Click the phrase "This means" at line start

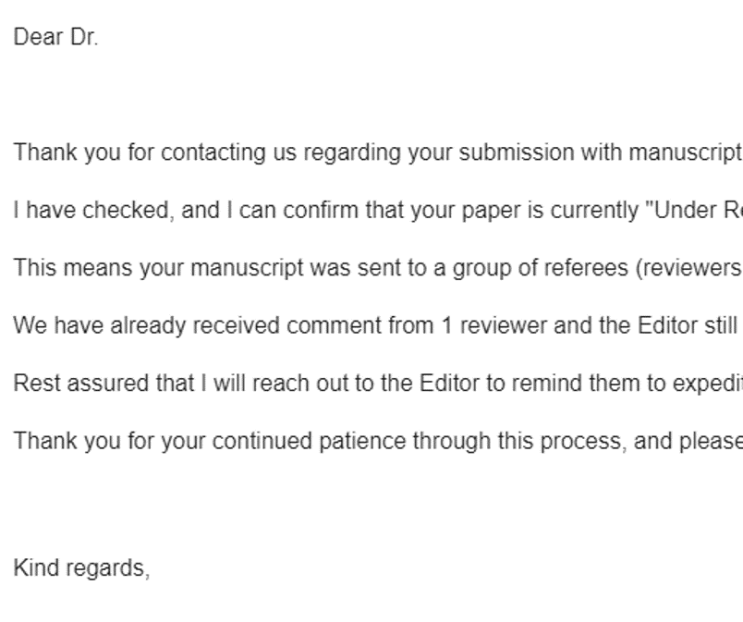[73, 268]
